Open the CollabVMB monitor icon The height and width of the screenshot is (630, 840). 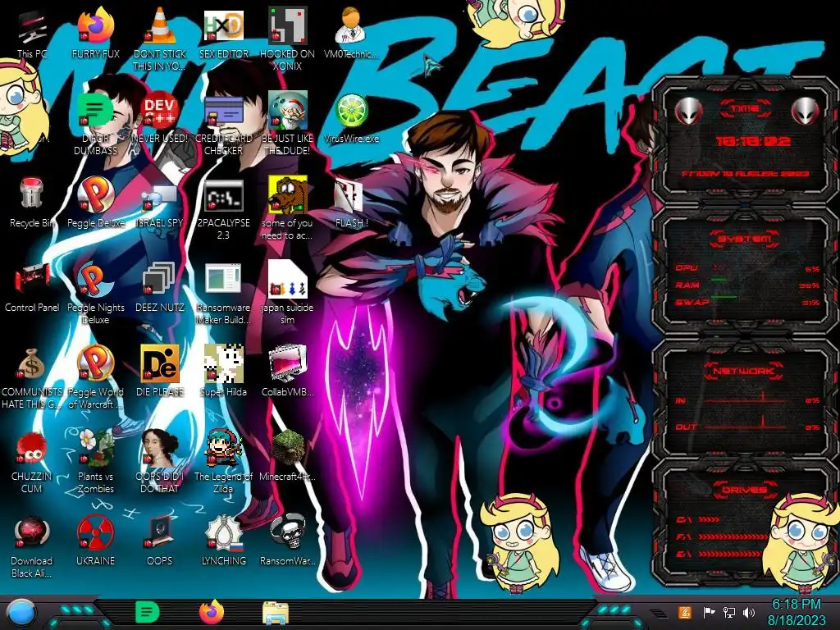287,363
